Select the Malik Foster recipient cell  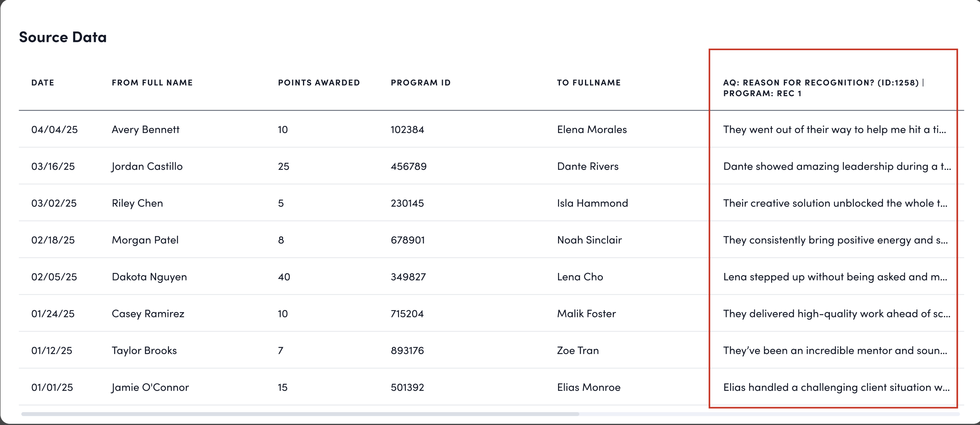tap(586, 314)
